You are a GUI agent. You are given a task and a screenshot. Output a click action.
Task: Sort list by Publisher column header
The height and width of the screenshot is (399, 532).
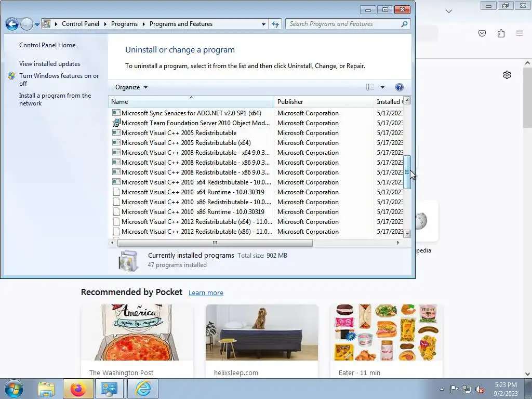[x=324, y=101]
